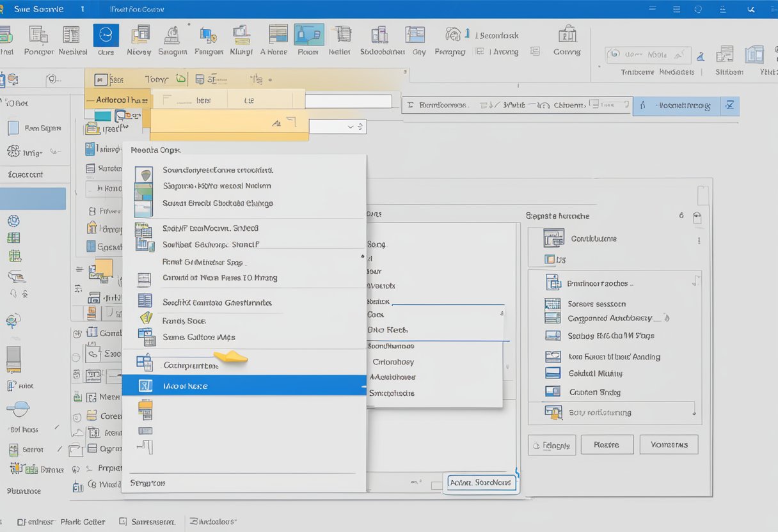The image size is (778, 532).
Task: Click the 'Neolhal' ribbon icon
Action: 71,35
